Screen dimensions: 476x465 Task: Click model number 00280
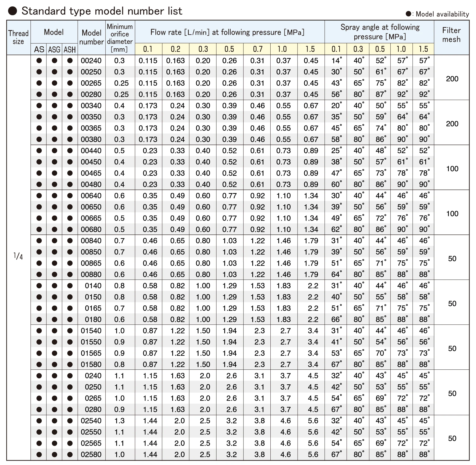click(x=91, y=94)
